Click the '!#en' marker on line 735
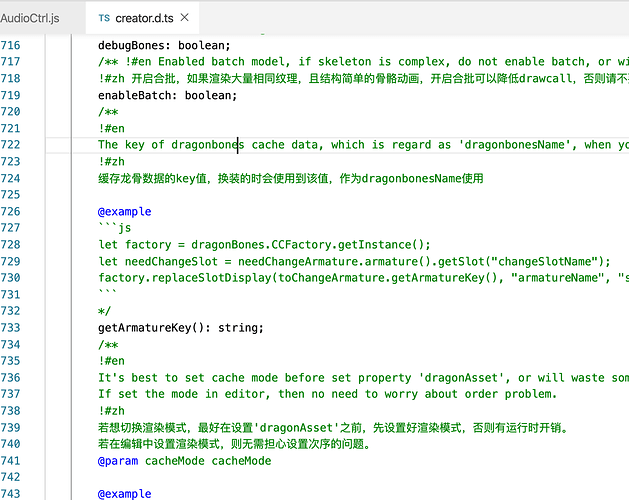Viewport: 629px width, 500px height. click(x=112, y=361)
